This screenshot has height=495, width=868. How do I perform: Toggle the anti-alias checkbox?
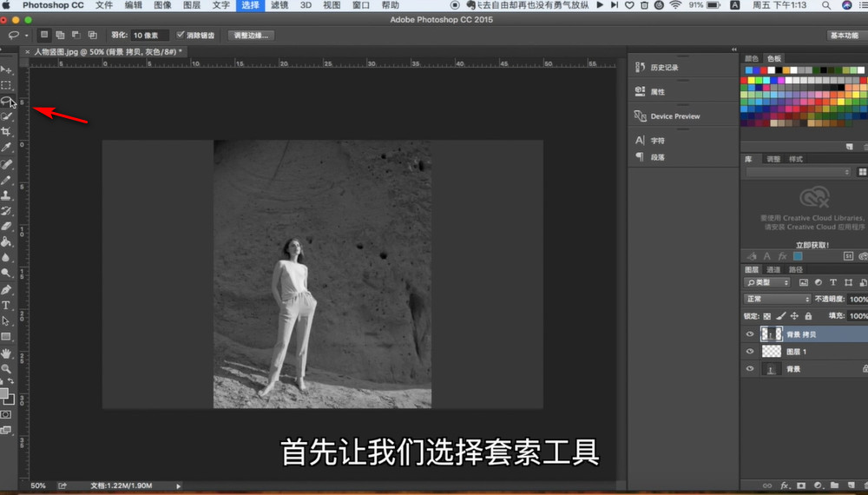pos(180,35)
